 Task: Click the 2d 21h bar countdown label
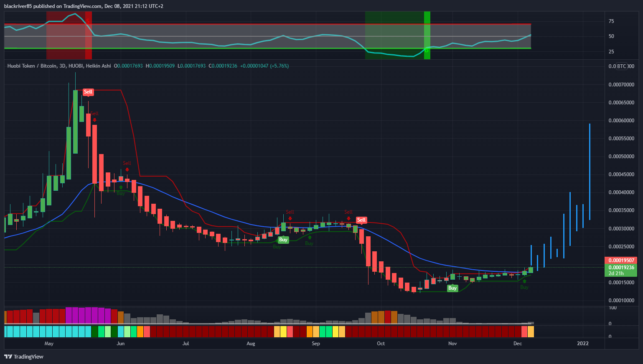[616, 273]
